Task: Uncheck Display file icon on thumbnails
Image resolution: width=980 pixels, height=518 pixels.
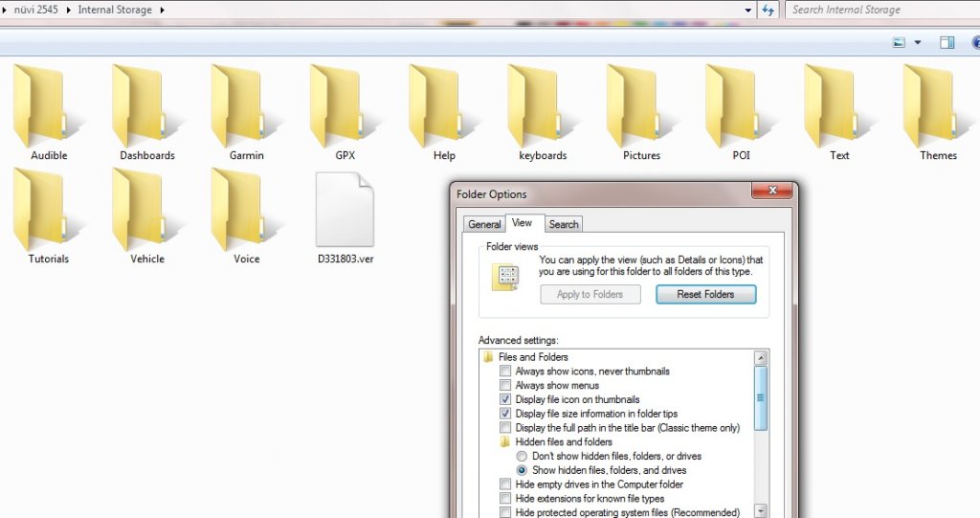Action: coord(505,399)
